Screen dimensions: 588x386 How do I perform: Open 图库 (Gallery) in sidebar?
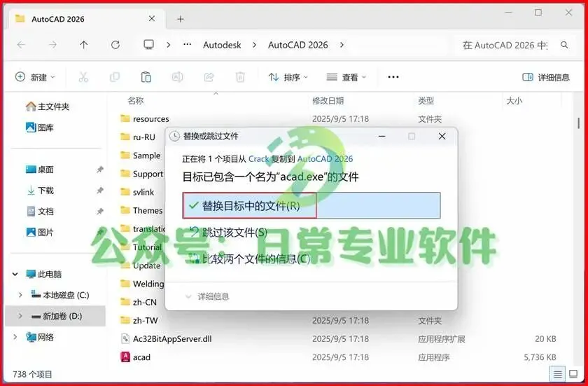click(x=39, y=127)
